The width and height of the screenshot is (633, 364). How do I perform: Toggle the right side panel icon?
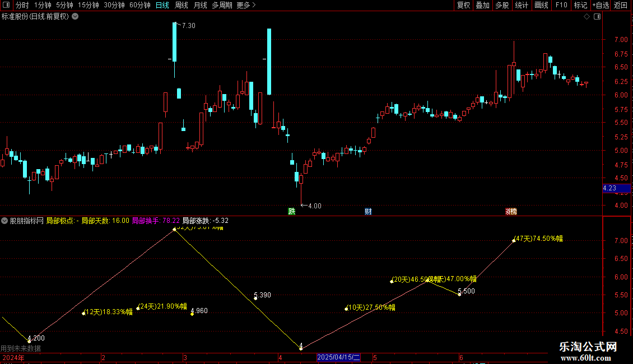point(597,17)
